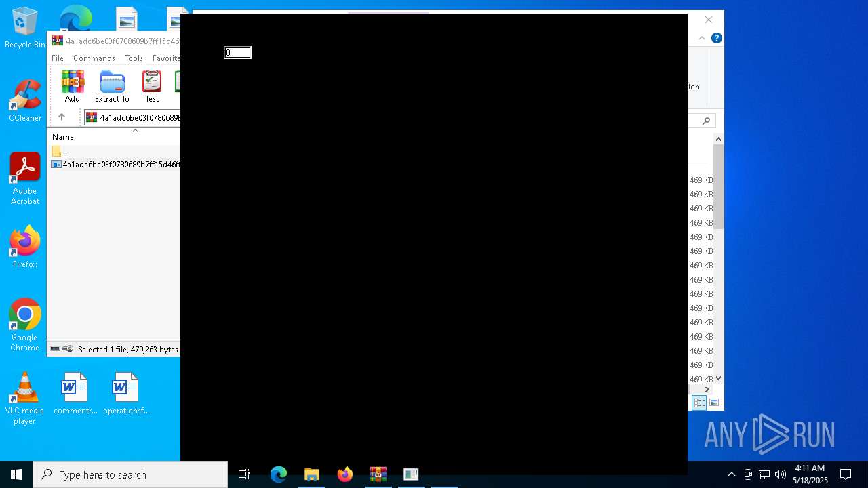Click the taskbar search box
Viewport: 868px width, 488px height.
click(x=130, y=474)
